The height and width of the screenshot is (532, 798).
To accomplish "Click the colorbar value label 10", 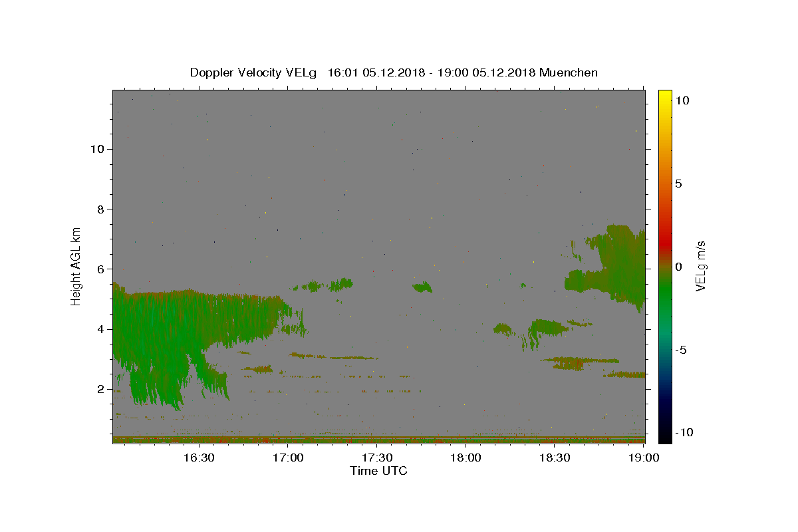I will [682, 100].
